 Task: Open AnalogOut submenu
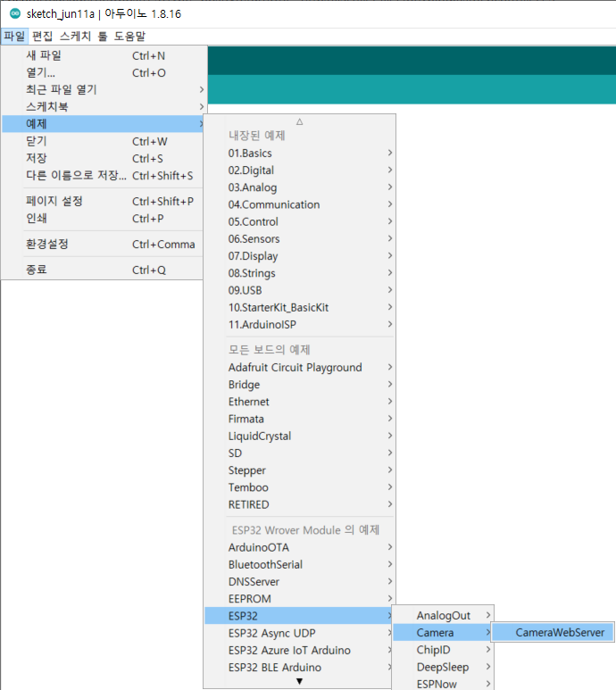pyautogui.click(x=443, y=616)
